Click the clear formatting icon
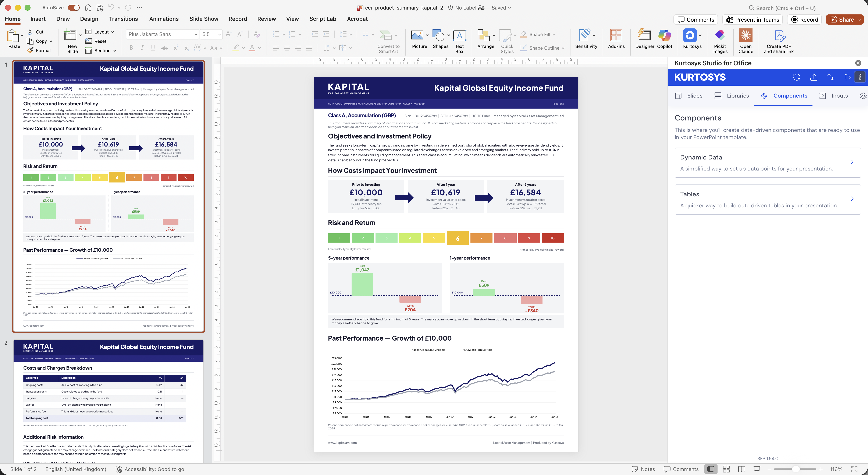 click(x=257, y=34)
